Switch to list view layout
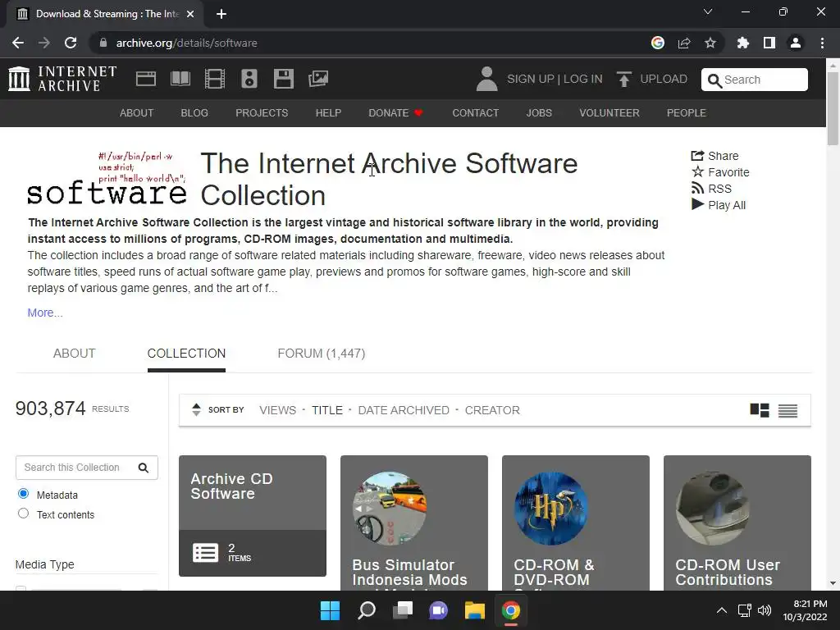 (x=787, y=410)
